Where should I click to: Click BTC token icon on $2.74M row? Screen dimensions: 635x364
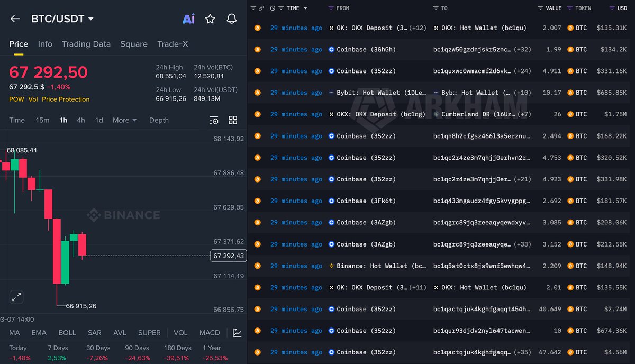[570, 309]
